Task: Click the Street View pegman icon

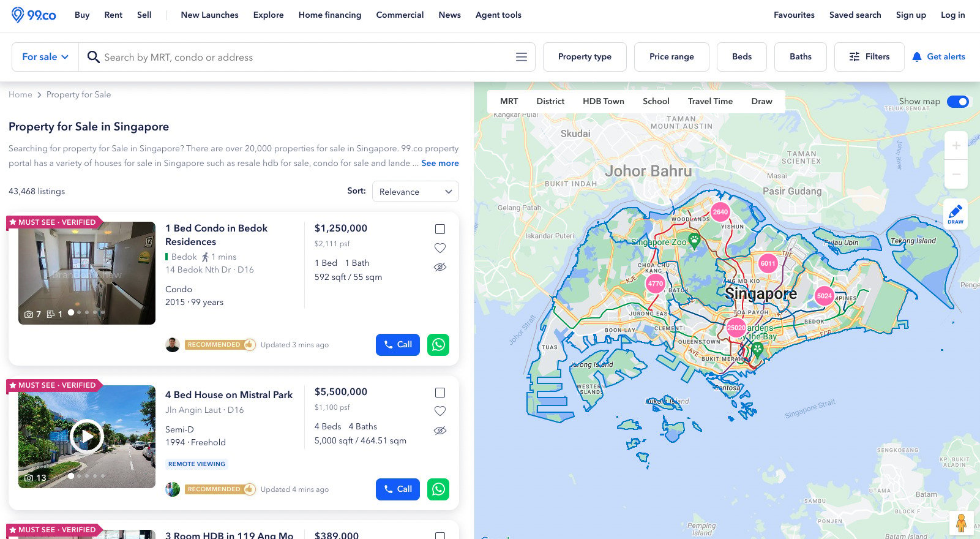Action: tap(961, 524)
